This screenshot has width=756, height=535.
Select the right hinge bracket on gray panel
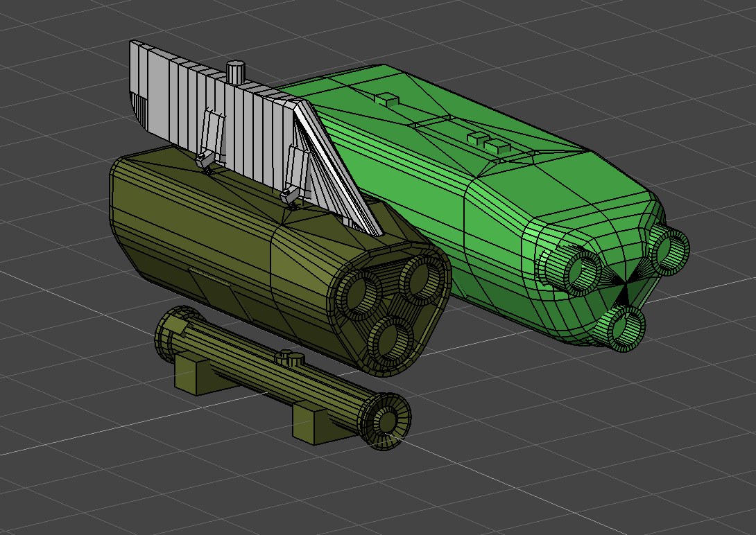click(x=294, y=177)
